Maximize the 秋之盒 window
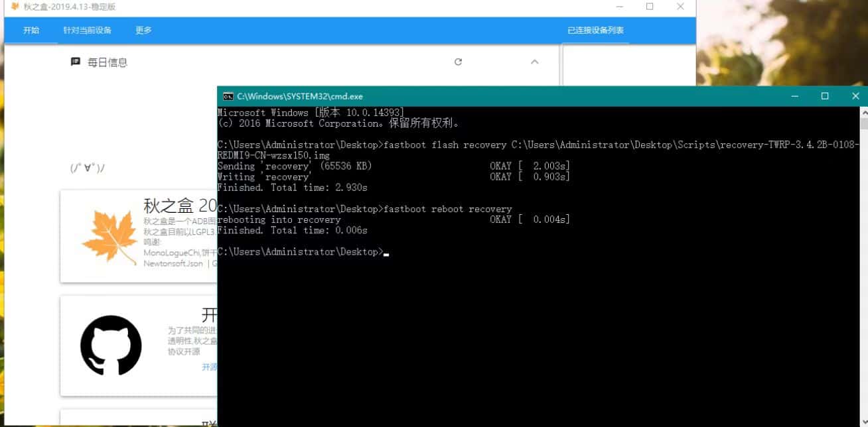The height and width of the screenshot is (427, 868). pos(650,7)
